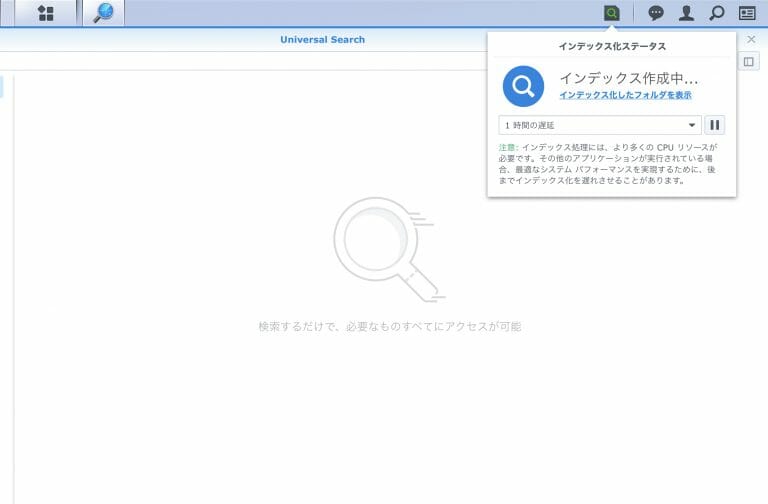Click the 検索するだけで placeholder message
The width and height of the screenshot is (768, 504).
click(x=390, y=326)
